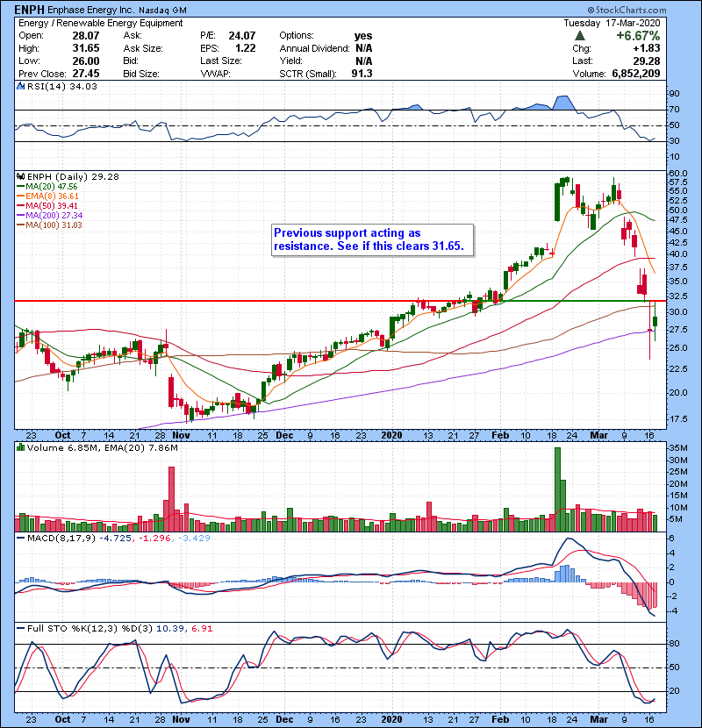Select the EMA(8) 36.61 legend entry
This screenshot has height=728, width=702.
click(x=48, y=196)
